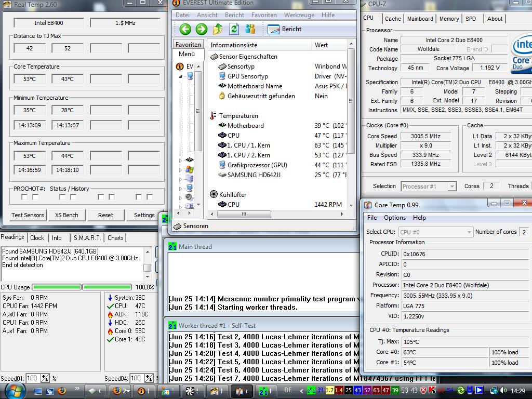Open Core Temp Select CPU dropdown

(436, 232)
